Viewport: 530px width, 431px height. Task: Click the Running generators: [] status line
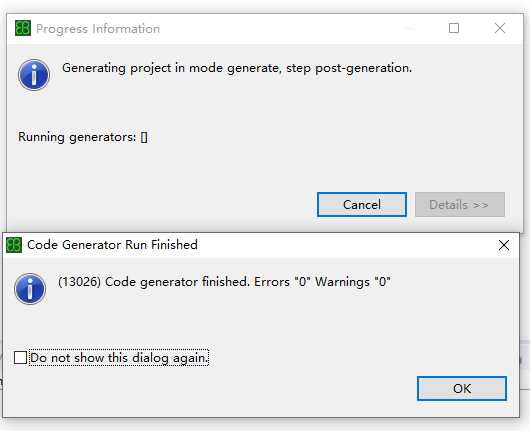pos(83,137)
